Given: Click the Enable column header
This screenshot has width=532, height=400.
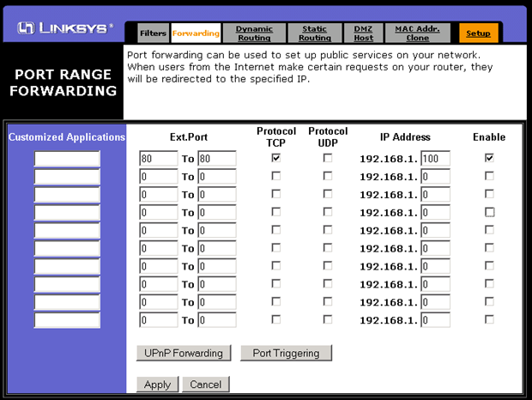Looking at the screenshot, I should 489,137.
